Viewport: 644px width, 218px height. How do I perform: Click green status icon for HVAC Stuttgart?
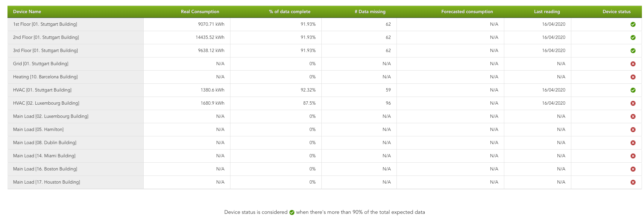coord(633,90)
